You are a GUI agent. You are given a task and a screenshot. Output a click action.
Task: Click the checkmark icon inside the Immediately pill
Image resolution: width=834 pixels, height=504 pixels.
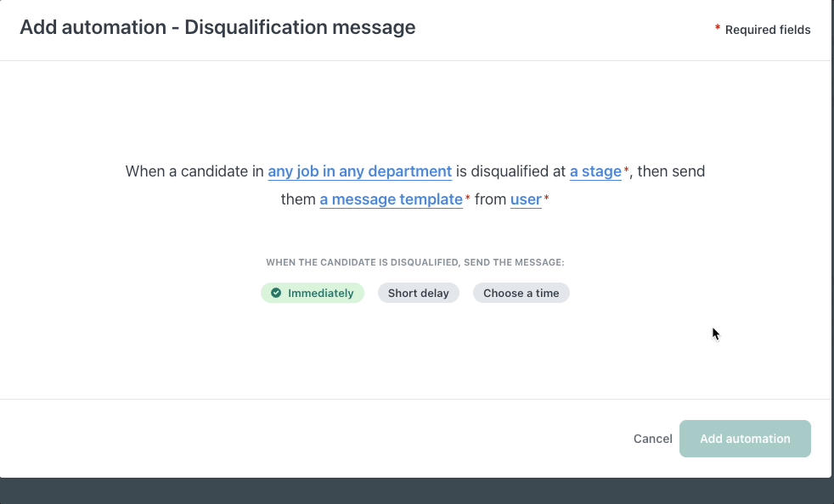pyautogui.click(x=276, y=293)
